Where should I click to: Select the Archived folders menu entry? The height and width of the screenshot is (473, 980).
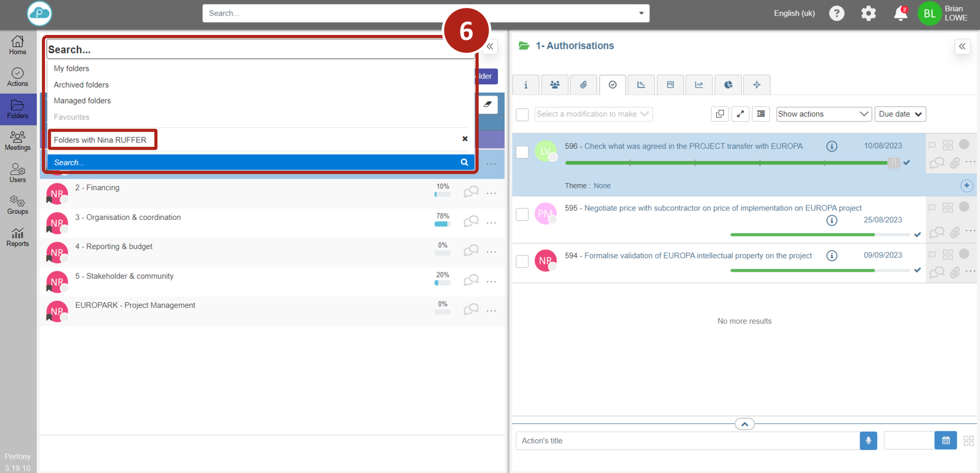coord(81,85)
